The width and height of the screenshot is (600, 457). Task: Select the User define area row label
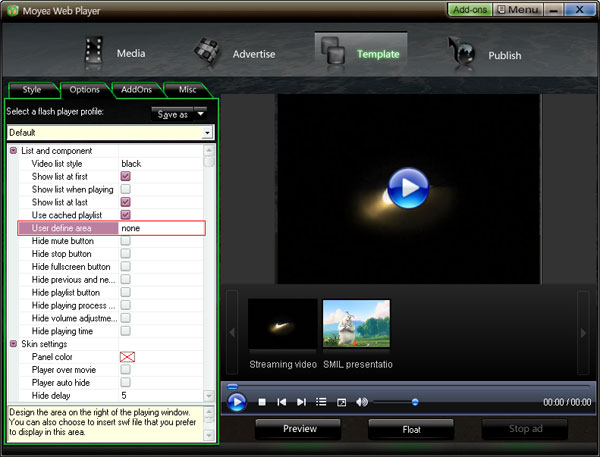coord(62,228)
